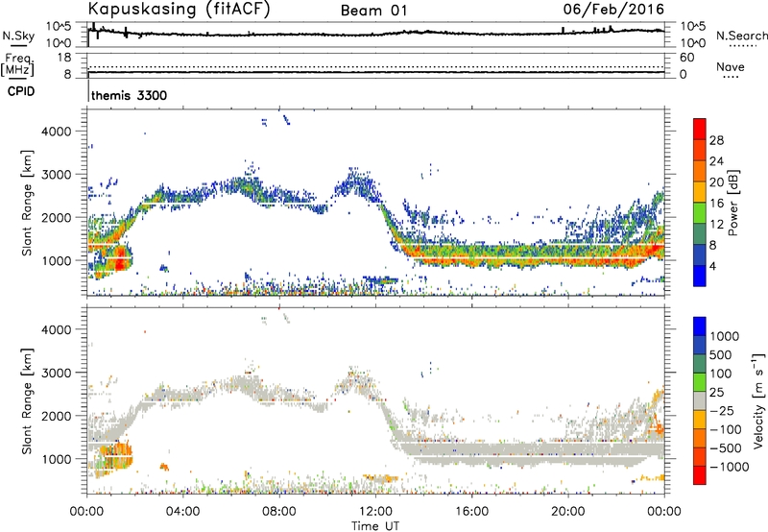Click the 25 label on Velocity colorbar
The image size is (768, 532).
pyautogui.click(x=716, y=393)
